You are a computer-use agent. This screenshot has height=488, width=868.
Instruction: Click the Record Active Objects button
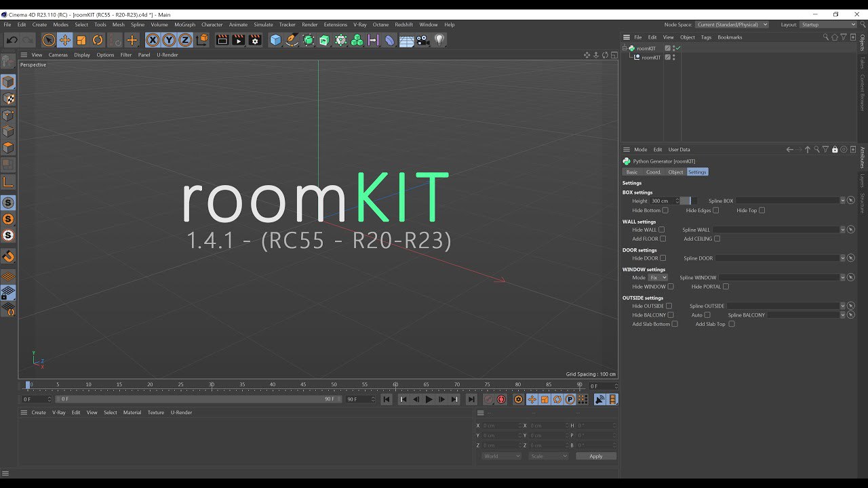(489, 400)
